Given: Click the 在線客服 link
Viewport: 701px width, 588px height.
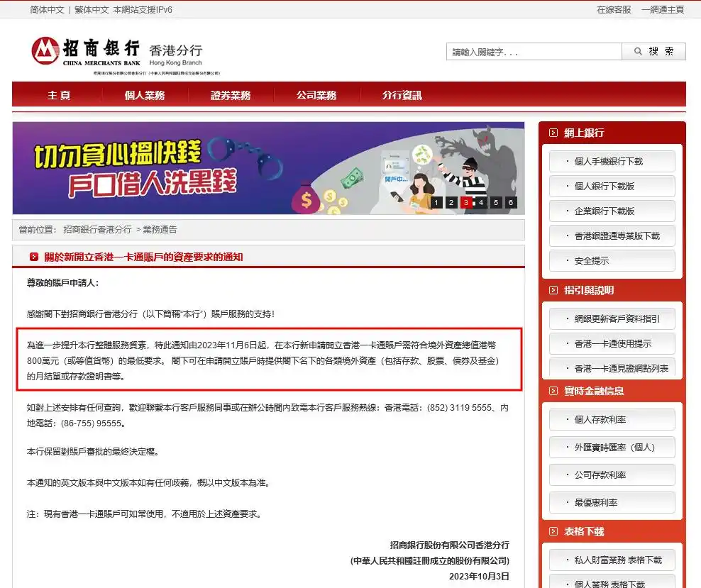Looking at the screenshot, I should coord(614,10).
